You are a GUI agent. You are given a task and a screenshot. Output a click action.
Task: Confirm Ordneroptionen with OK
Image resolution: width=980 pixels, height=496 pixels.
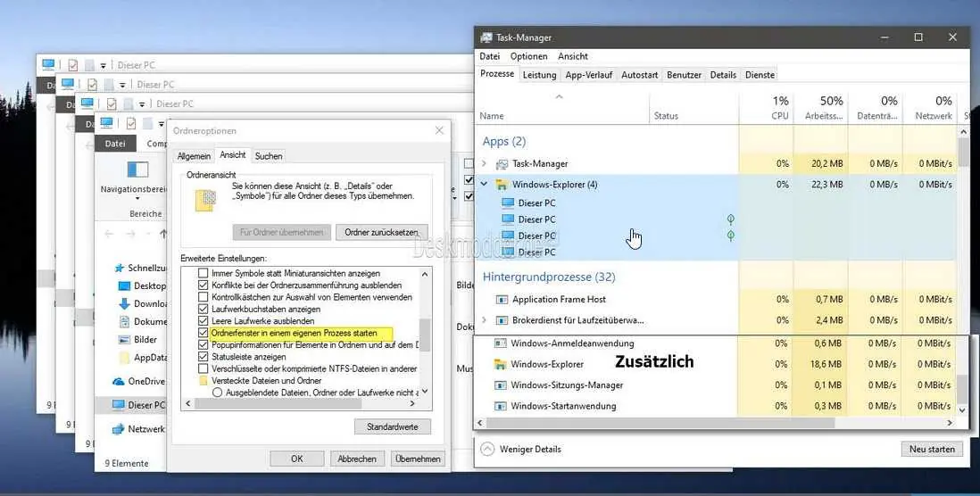(297, 459)
